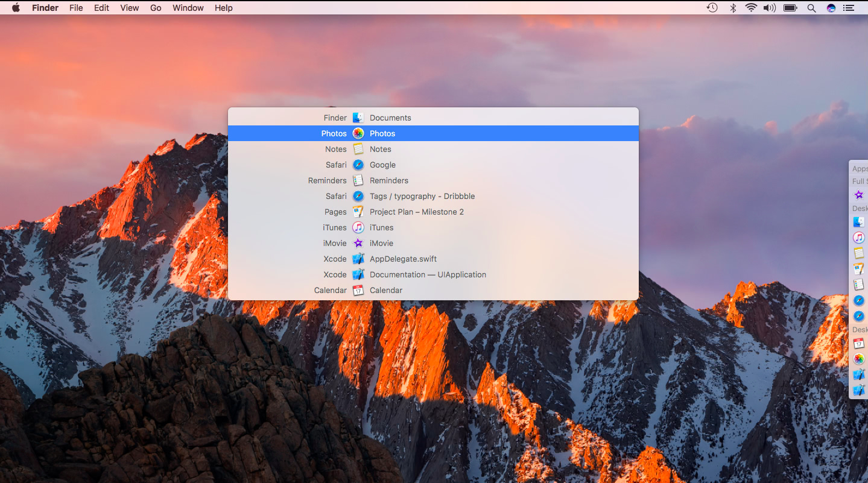The image size is (868, 483).
Task: Click the lower Xcode icon in the side panel
Action: [859, 391]
